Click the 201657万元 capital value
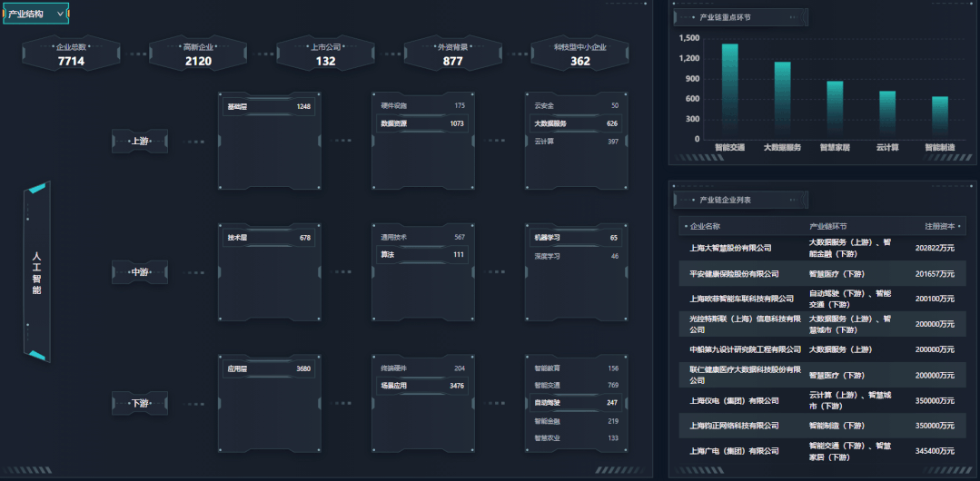The width and height of the screenshot is (980, 481). 934,273
